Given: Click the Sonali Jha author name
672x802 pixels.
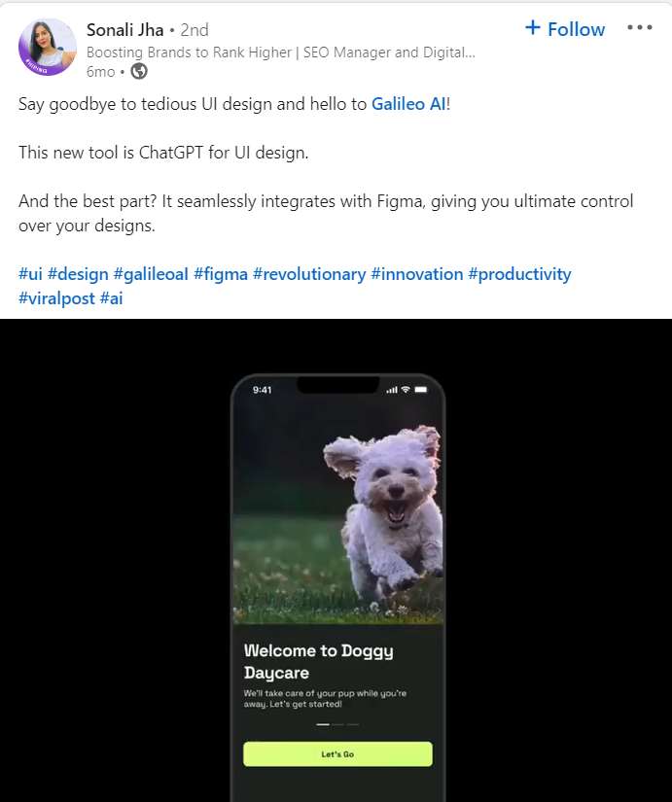Looking at the screenshot, I should coord(124,30).
